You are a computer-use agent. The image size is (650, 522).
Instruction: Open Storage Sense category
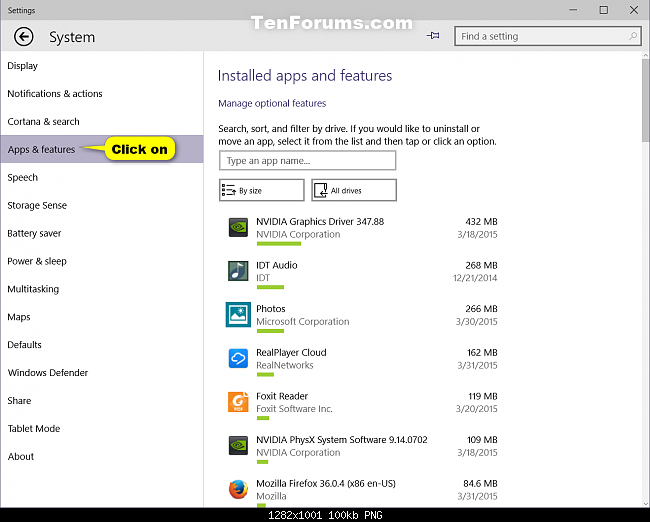point(102,205)
